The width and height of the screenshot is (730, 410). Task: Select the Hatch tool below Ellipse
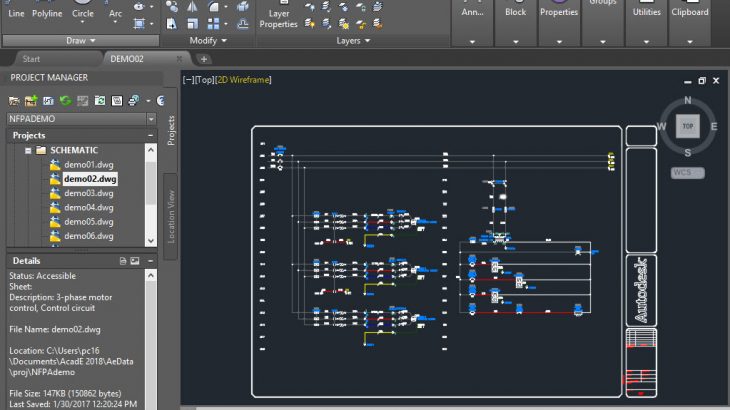[x=139, y=23]
